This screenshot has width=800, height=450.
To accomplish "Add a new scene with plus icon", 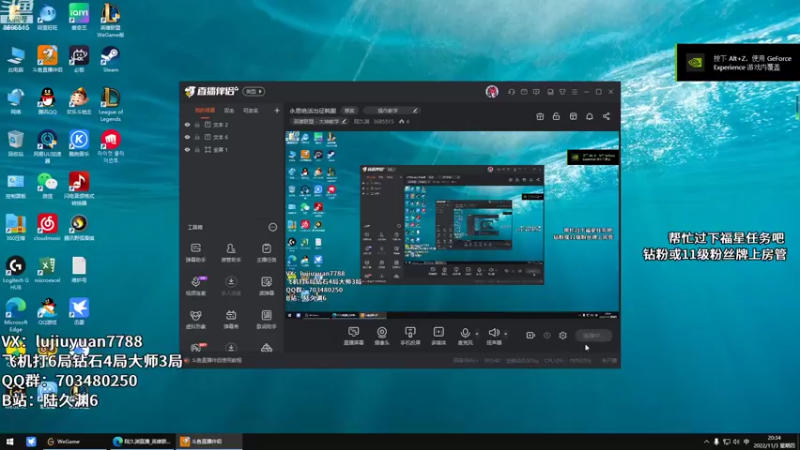I will pyautogui.click(x=277, y=110).
